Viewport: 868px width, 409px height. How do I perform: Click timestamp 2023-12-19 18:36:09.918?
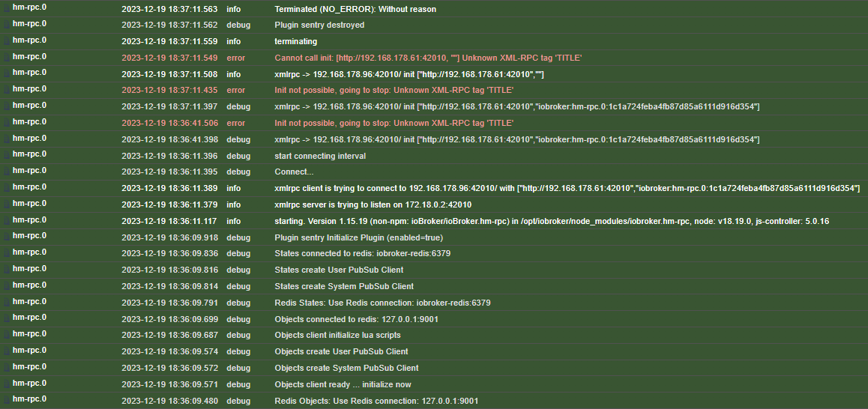[x=169, y=237]
